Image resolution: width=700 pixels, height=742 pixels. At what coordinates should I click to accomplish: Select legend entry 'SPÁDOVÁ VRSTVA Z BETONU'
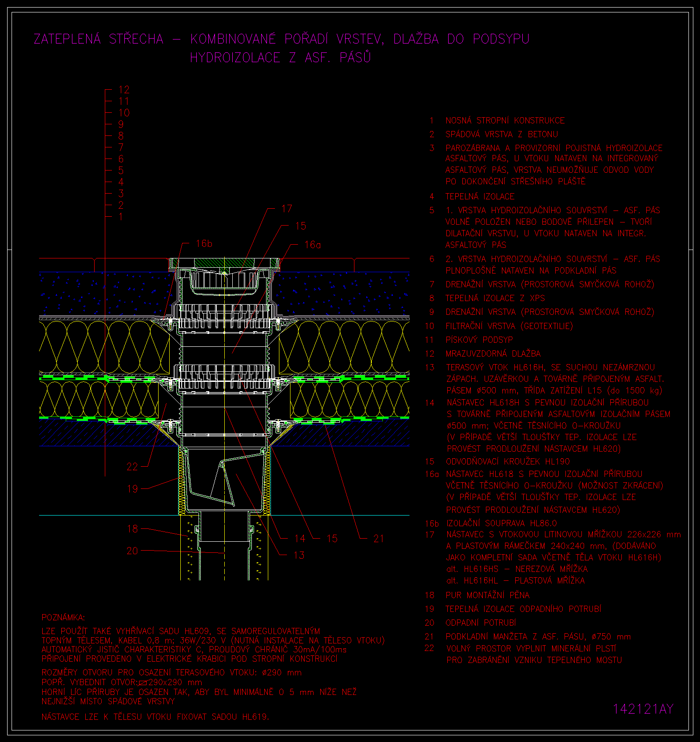501,134
